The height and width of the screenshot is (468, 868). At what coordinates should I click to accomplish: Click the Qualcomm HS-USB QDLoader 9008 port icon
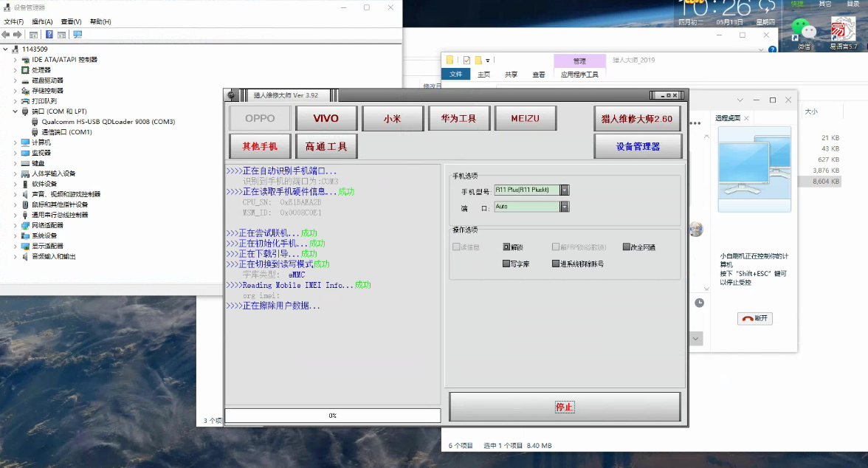35,122
